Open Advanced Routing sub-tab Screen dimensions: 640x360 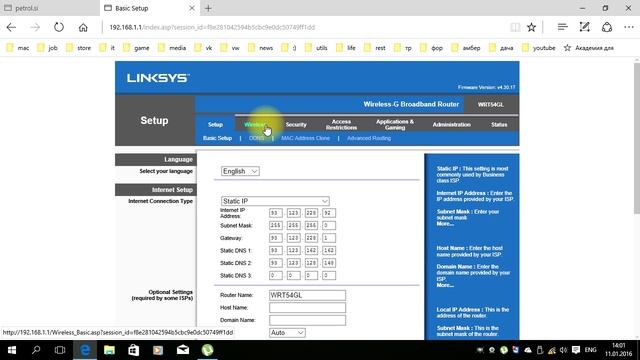369,138
